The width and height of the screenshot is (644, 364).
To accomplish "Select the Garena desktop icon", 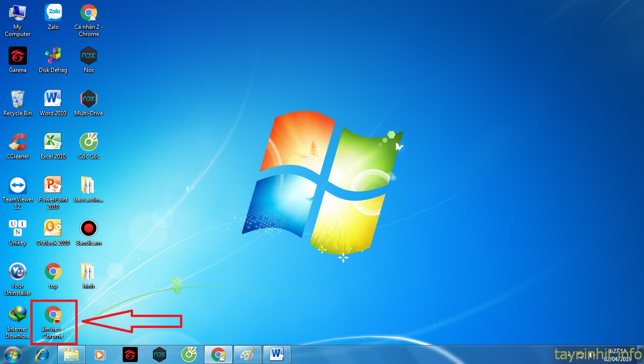I will (x=18, y=56).
